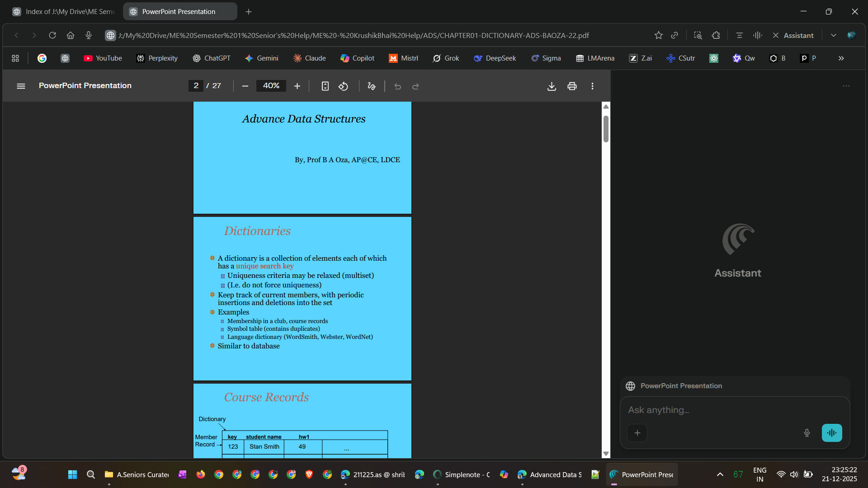The height and width of the screenshot is (488, 868).
Task: Zoom out with the minus button
Action: point(245,86)
